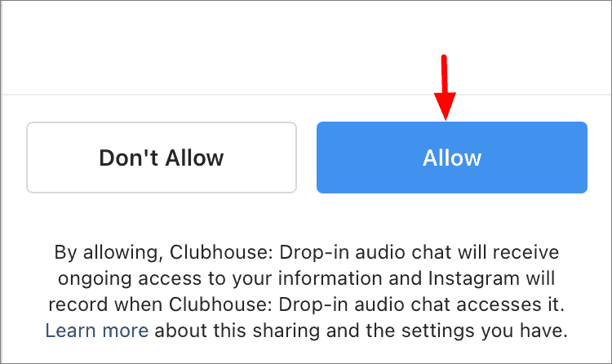This screenshot has height=364, width=612.
Task: Click the bold Don't Allow label
Action: [x=162, y=158]
